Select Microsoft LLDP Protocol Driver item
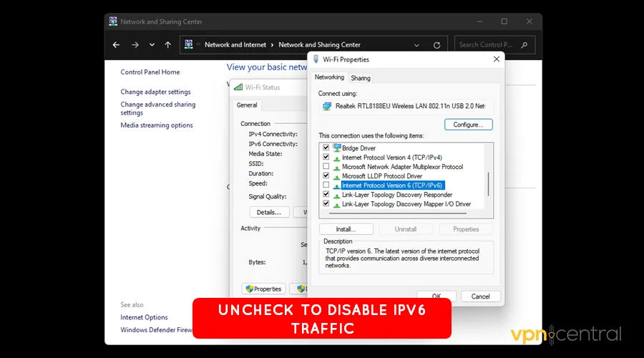 (x=382, y=176)
